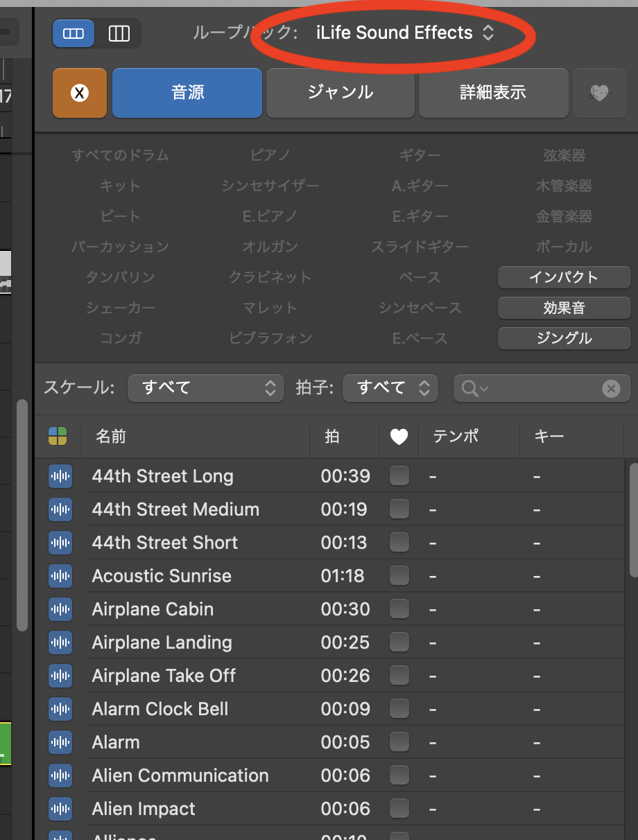Screen dimensions: 638x840
Task: Click the Airplane Cabin loop waveform icon
Action: pos(60,609)
